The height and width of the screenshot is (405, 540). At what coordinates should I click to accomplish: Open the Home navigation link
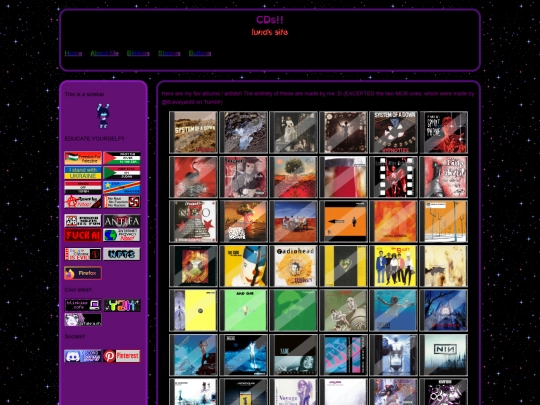[x=73, y=53]
